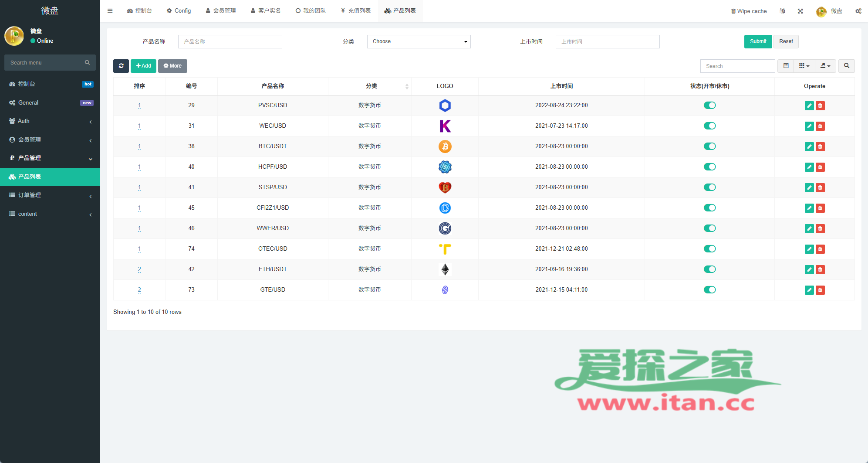The height and width of the screenshot is (463, 868).
Task: Edit the BTC/USDT product row
Action: pyautogui.click(x=809, y=146)
